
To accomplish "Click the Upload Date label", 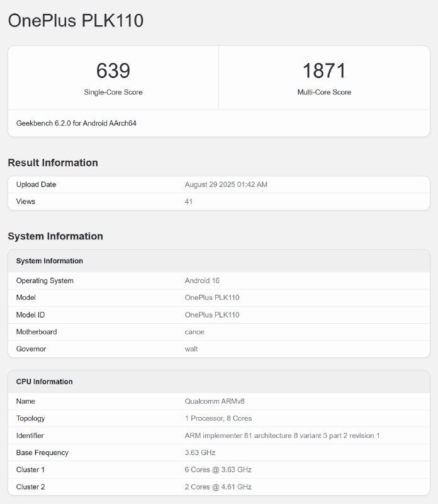I will coord(36,185).
